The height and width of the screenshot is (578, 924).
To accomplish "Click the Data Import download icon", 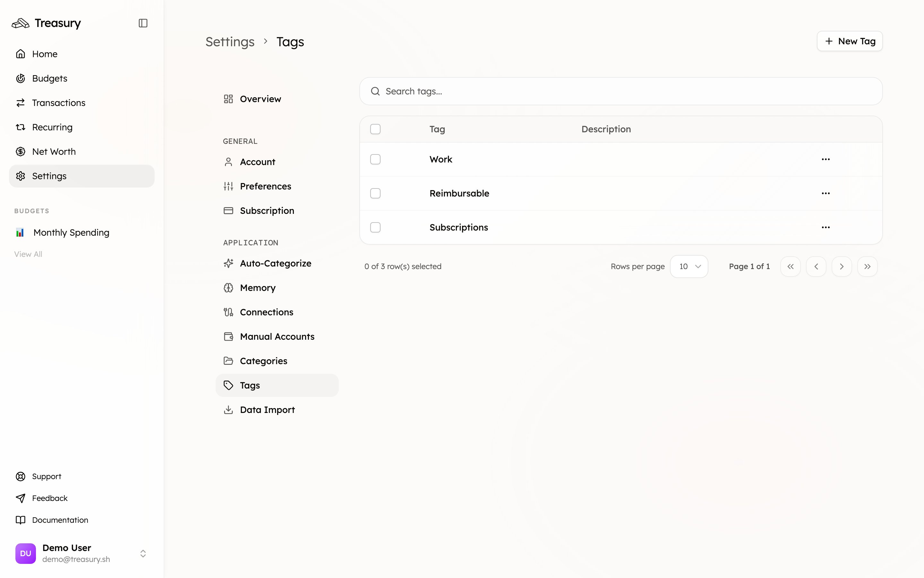I will click(x=228, y=410).
